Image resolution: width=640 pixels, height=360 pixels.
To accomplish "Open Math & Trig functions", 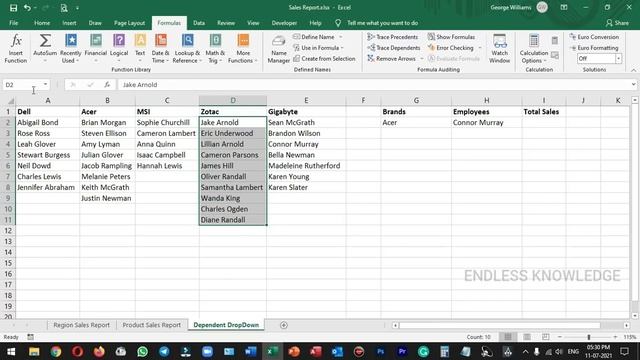I will (x=215, y=48).
